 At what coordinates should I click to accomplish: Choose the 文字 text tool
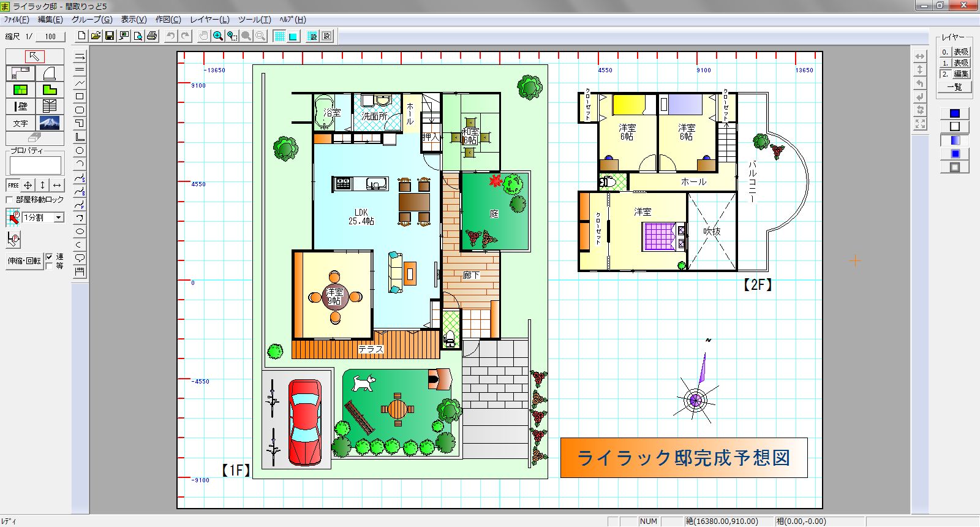tap(20, 123)
